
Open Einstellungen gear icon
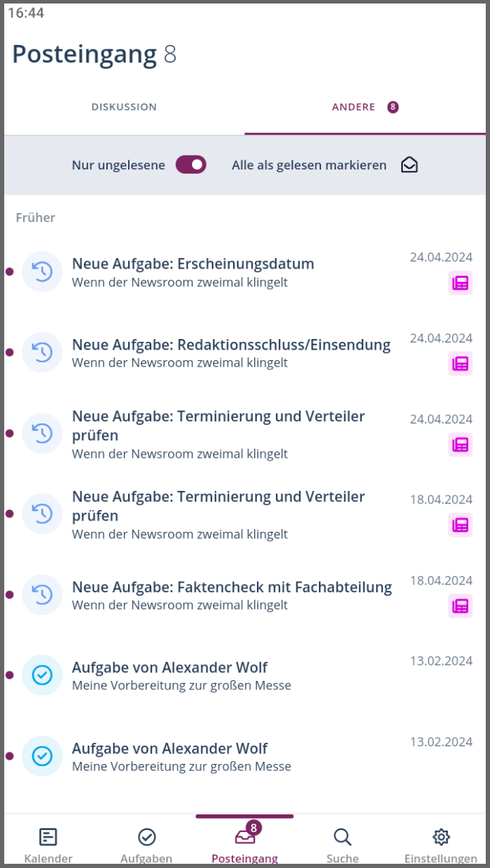click(x=441, y=837)
